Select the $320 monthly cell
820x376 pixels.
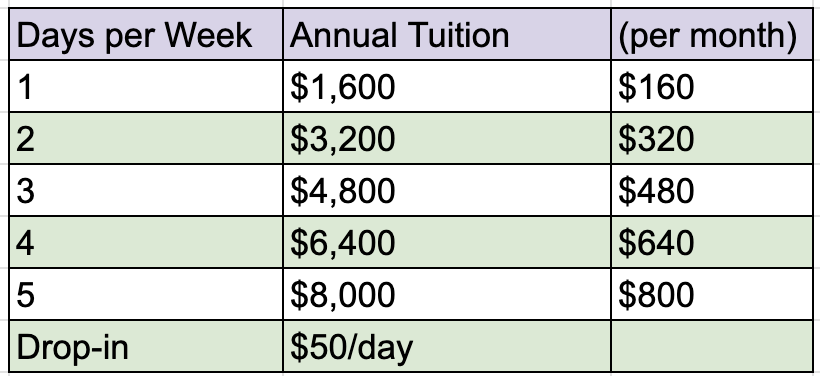pos(712,138)
